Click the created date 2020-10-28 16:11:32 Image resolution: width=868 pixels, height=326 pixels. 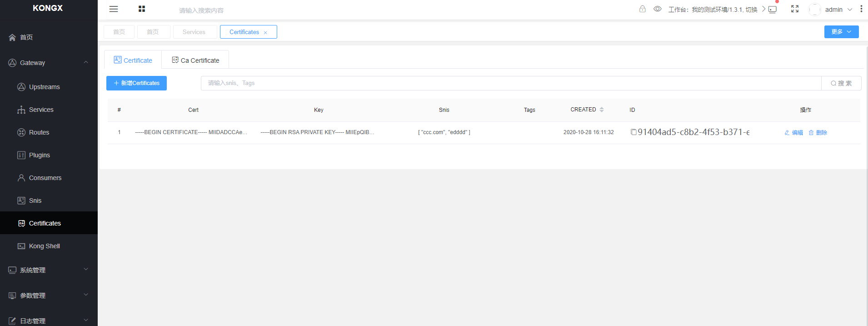coord(589,132)
